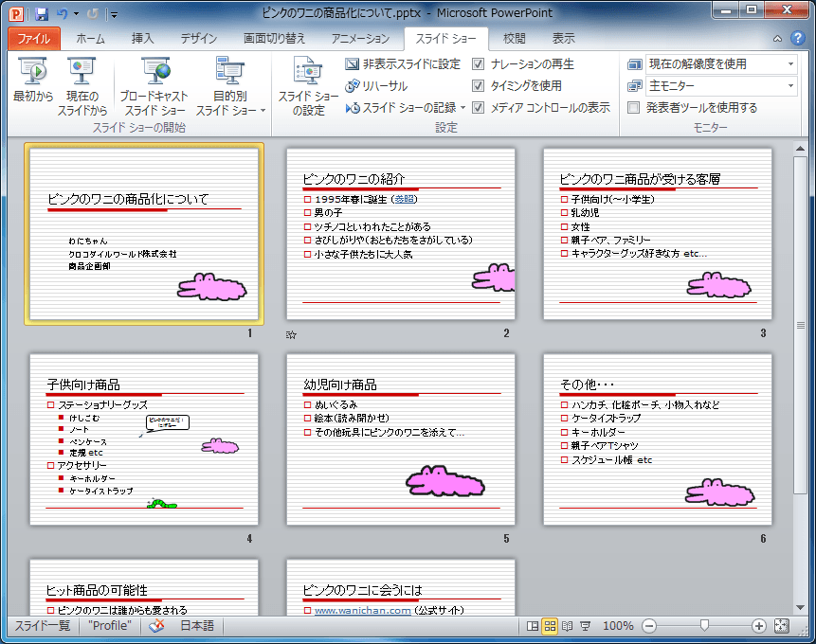The height and width of the screenshot is (644, 816).
Task: Click Record Slide Show (スライドショーの記録)
Action: click(401, 108)
